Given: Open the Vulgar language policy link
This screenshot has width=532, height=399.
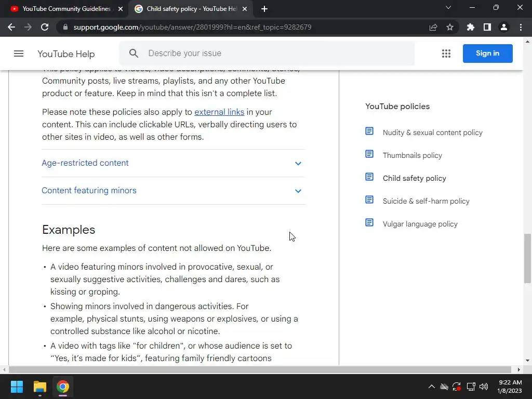Looking at the screenshot, I should 420,224.
